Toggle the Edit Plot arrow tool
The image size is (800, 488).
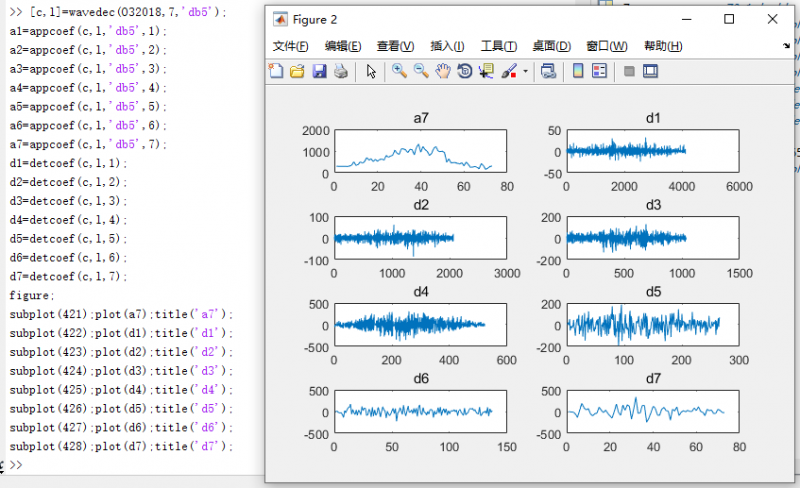[x=371, y=71]
